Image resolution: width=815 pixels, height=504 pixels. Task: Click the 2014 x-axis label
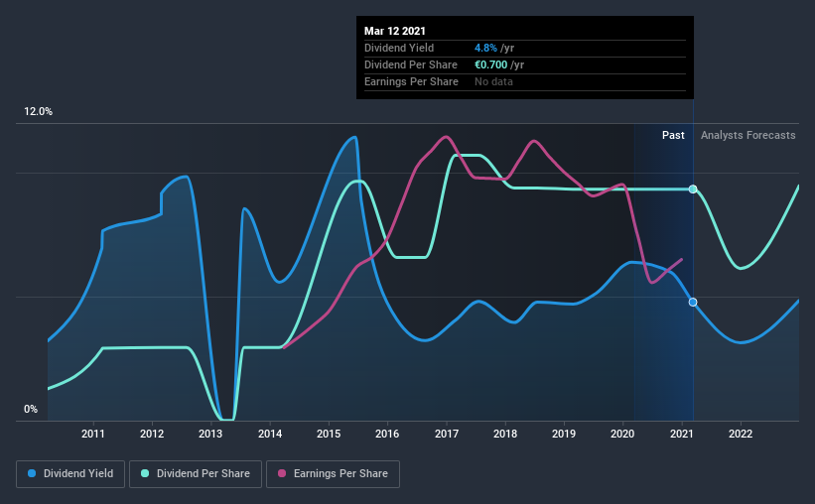click(x=270, y=434)
